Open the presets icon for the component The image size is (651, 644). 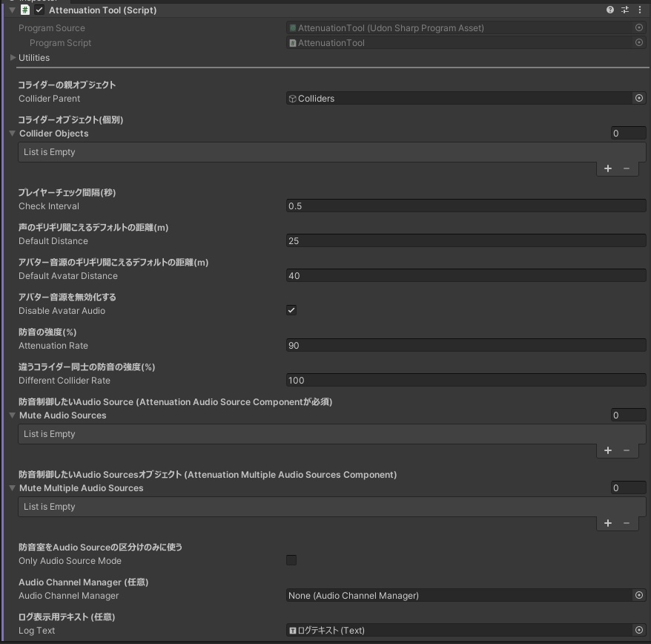pos(624,10)
